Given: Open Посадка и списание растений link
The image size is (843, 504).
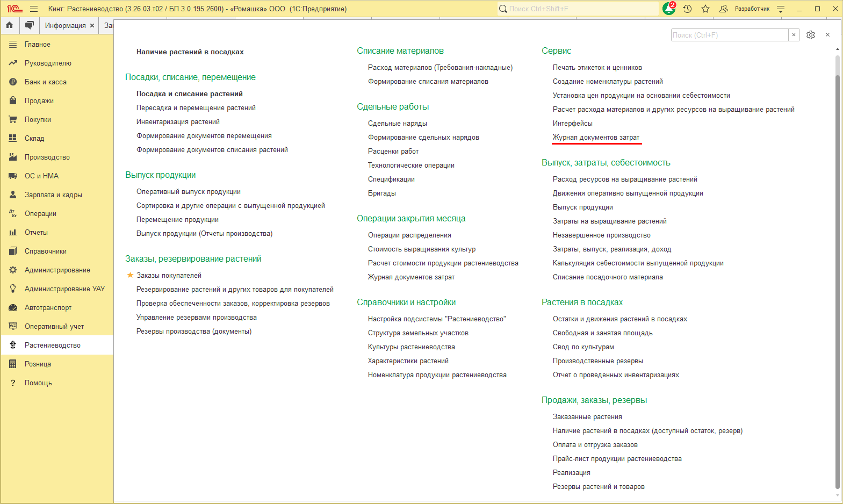Looking at the screenshot, I should point(190,93).
